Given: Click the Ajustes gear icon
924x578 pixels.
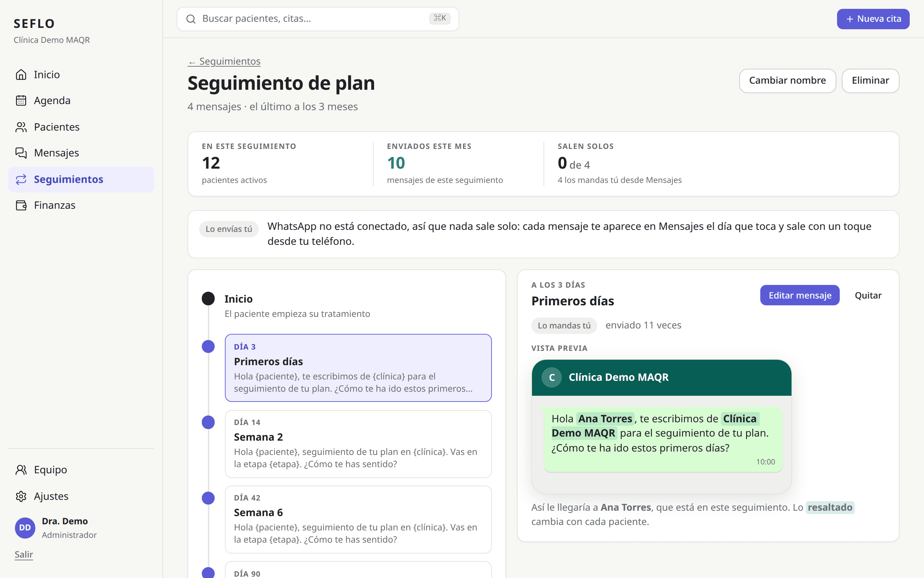Looking at the screenshot, I should 21,496.
